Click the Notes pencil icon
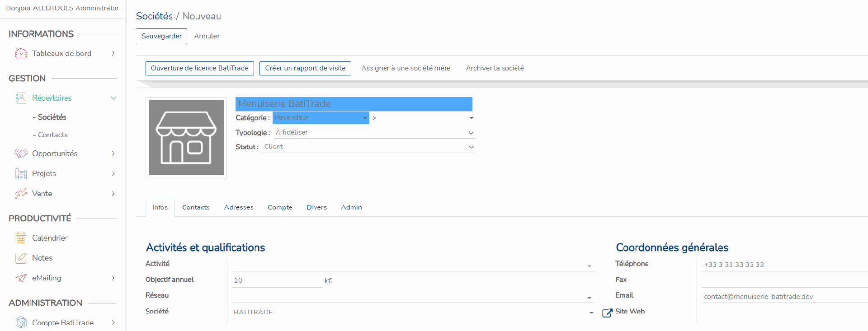The width and height of the screenshot is (868, 331). pos(21,258)
